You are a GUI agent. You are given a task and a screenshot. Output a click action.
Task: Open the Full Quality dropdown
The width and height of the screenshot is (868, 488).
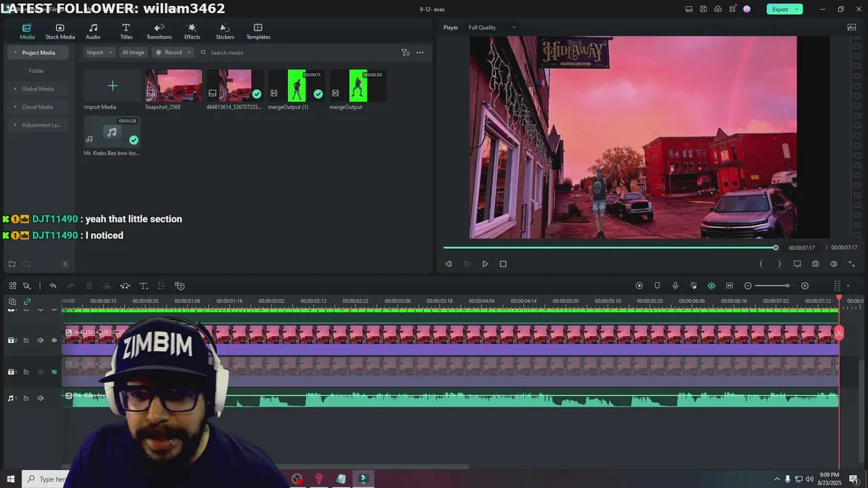tap(492, 27)
